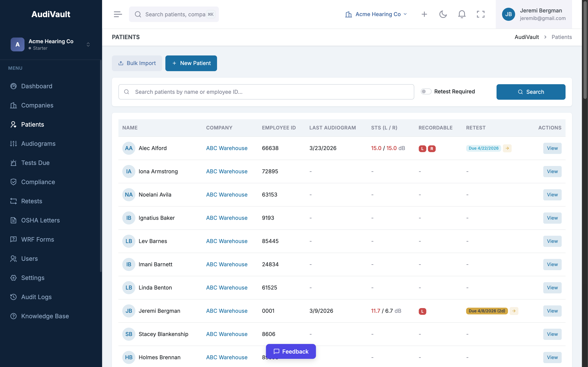Open the Compliance page
The image size is (588, 367).
click(x=38, y=182)
